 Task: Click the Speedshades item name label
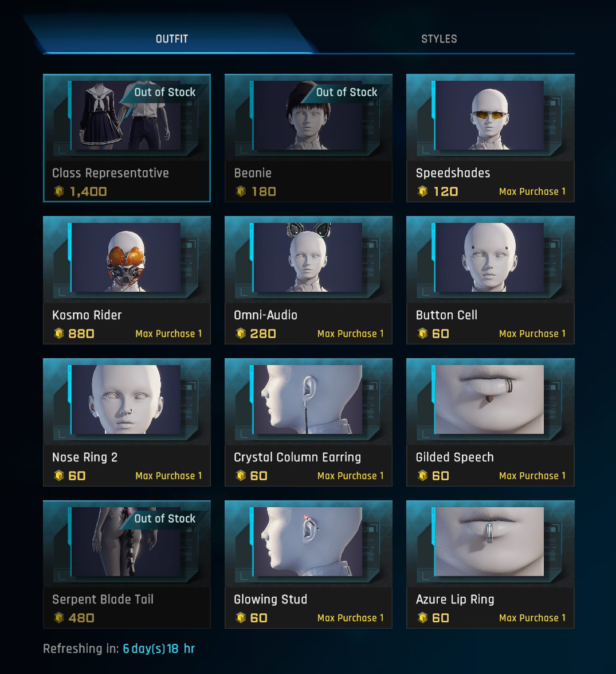(453, 173)
